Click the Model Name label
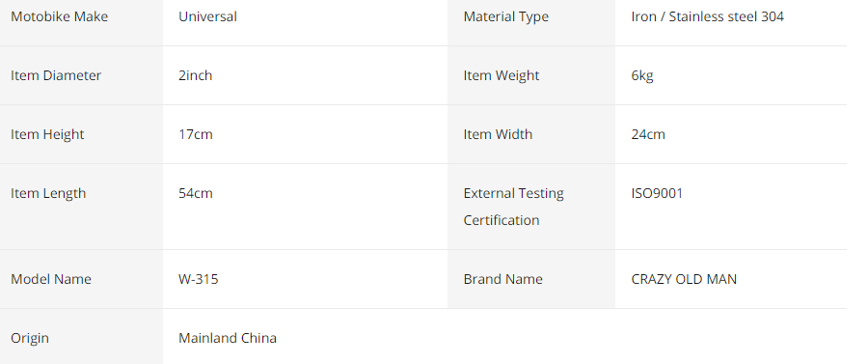Screen dimensions: 868x364 tap(51, 279)
